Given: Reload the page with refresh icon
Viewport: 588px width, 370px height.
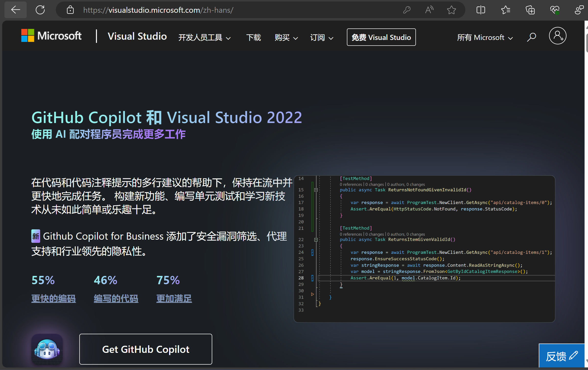Looking at the screenshot, I should coord(40,10).
